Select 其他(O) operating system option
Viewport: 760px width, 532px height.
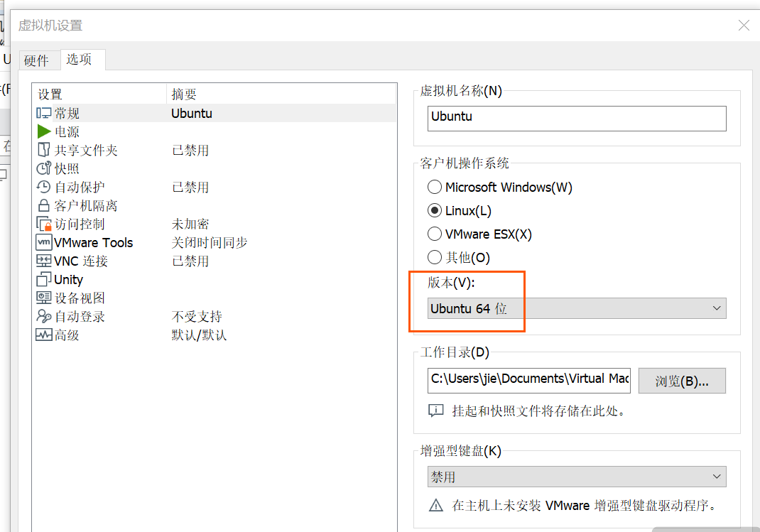(459, 257)
